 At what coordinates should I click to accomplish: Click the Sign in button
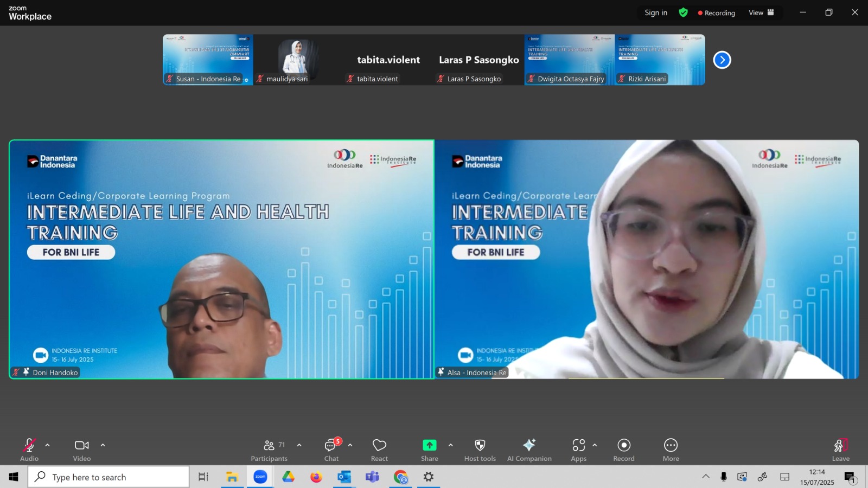pos(656,12)
